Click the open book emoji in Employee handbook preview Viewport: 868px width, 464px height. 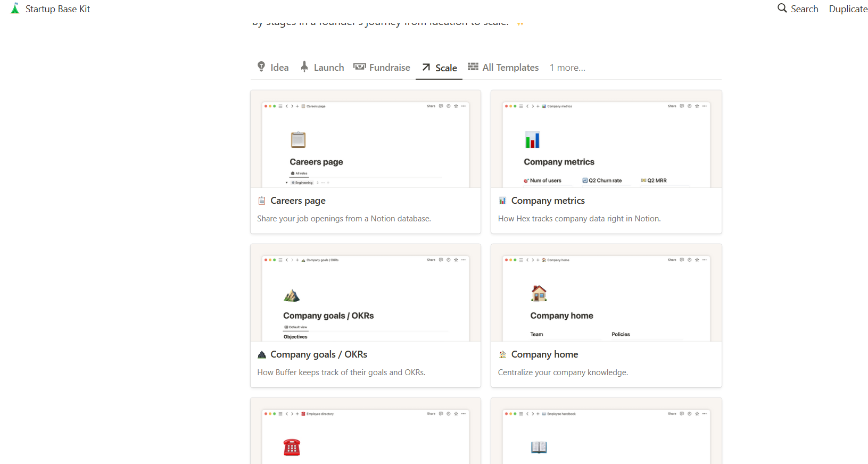pyautogui.click(x=539, y=447)
